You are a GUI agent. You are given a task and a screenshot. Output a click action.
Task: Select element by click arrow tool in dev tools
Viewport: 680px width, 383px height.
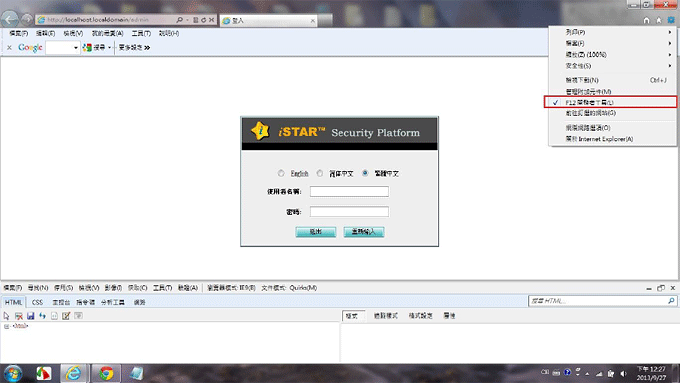6,316
